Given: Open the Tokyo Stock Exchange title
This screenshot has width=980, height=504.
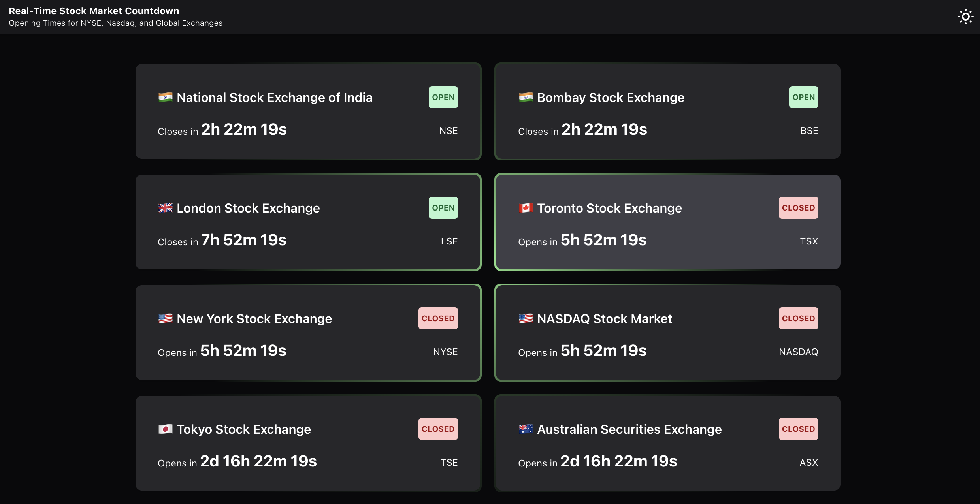Looking at the screenshot, I should point(243,429).
